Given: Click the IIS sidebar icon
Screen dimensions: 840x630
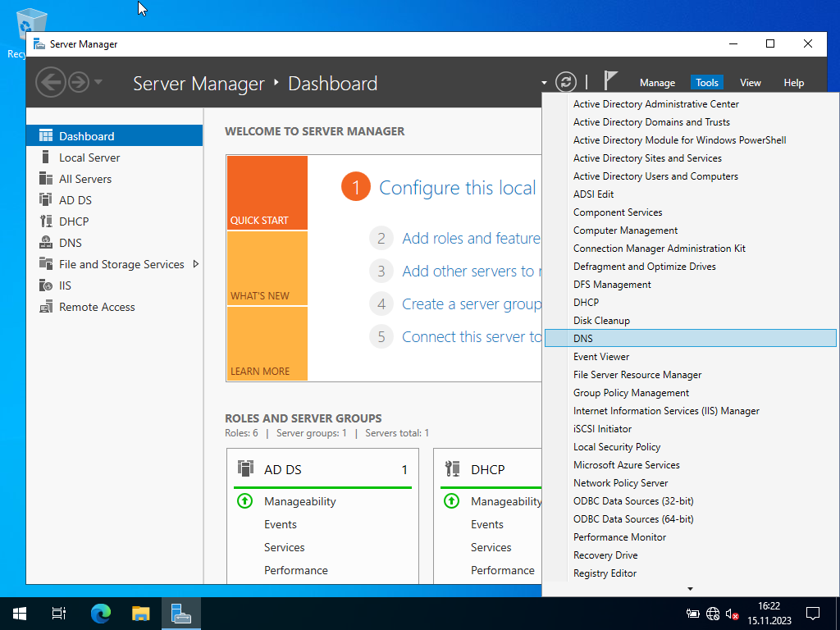Looking at the screenshot, I should point(46,285).
